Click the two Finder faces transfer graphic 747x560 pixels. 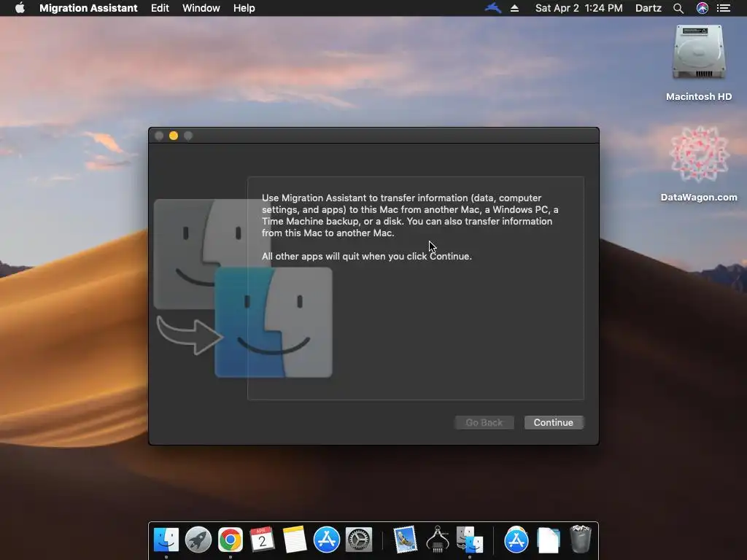point(243,288)
